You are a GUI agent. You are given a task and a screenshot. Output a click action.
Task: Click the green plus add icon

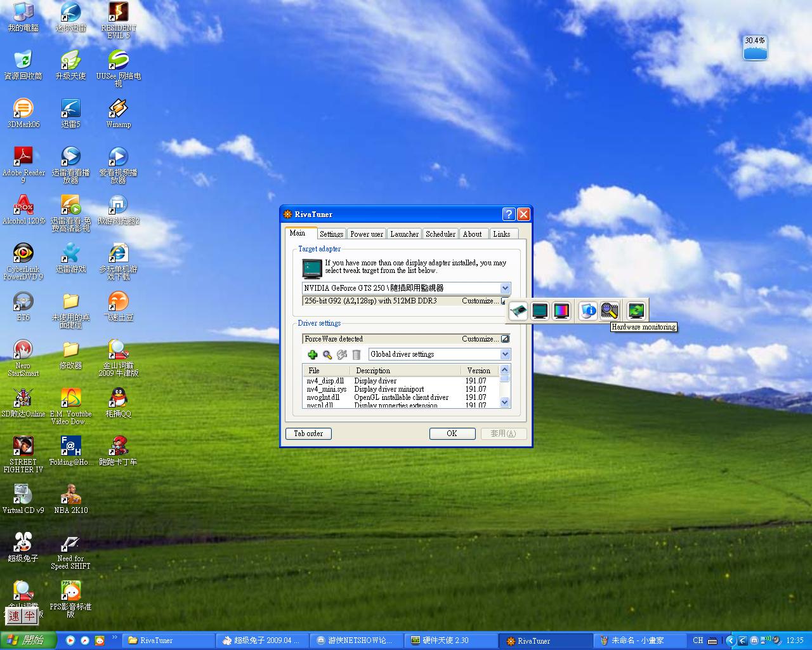pos(312,355)
